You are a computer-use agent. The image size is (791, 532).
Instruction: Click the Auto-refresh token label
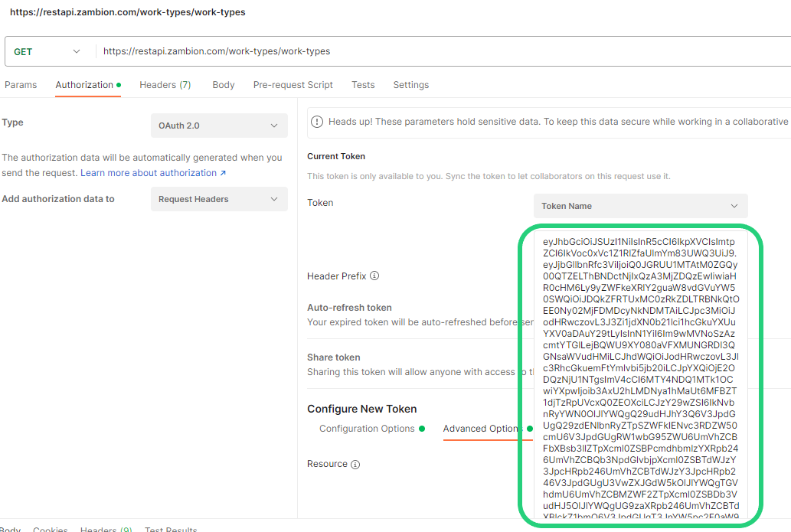pyautogui.click(x=350, y=308)
